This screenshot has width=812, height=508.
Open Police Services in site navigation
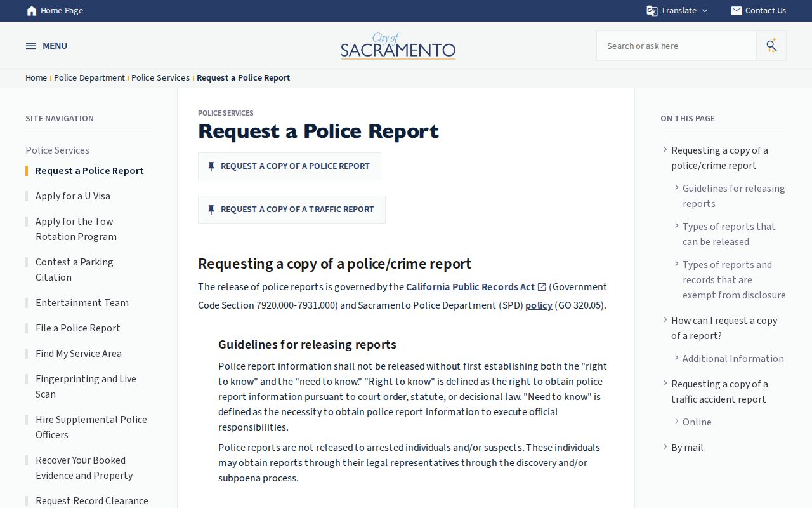click(57, 150)
